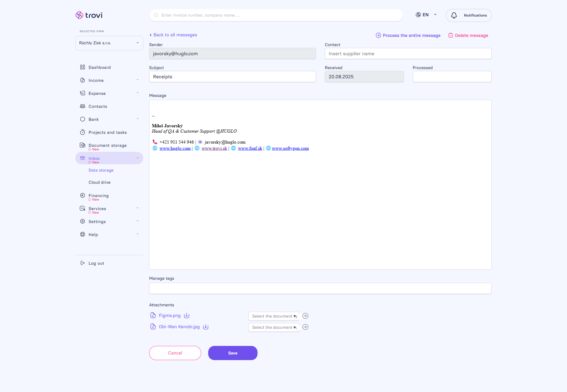Click the Financing euro icon
Screen dimensions: 567x392
pos(82,195)
